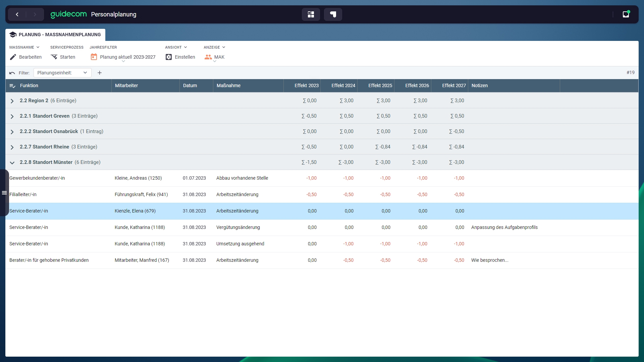Select the Planung - Massnahmenplanung tab
The width and height of the screenshot is (644, 362).
55,35
